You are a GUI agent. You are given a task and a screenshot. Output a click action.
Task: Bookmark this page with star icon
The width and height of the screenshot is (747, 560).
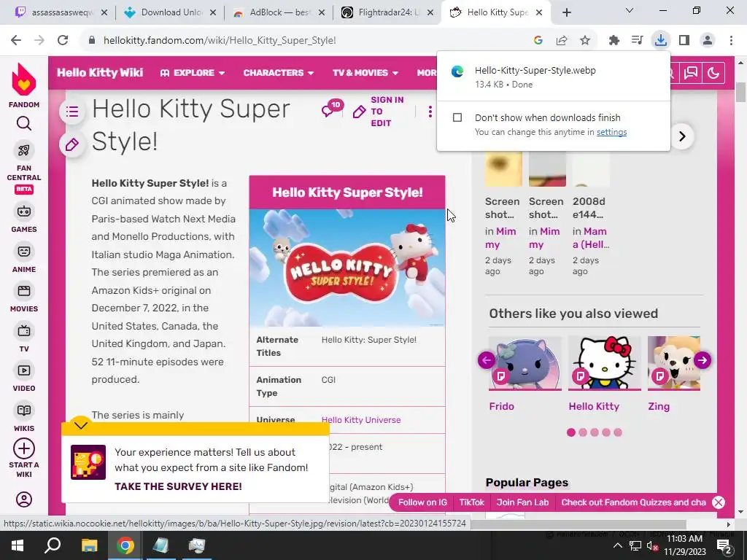pos(585,41)
